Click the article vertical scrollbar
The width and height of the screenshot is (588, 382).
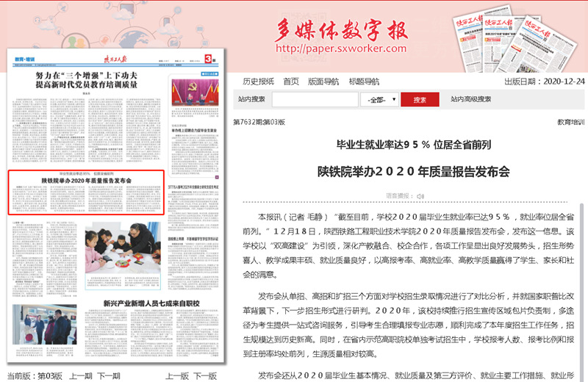(x=581, y=292)
